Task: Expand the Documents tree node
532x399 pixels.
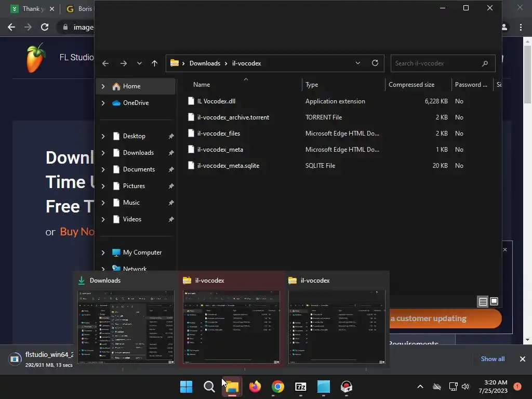Action: click(x=103, y=170)
